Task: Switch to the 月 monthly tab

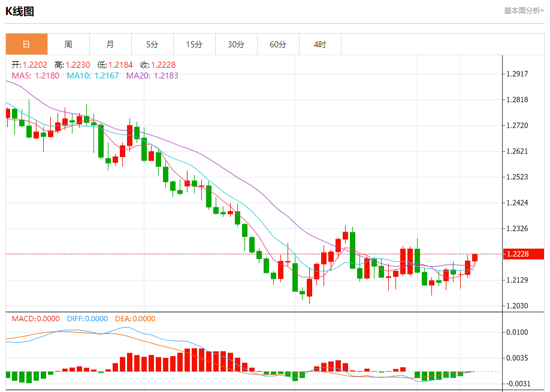Action: (110, 44)
